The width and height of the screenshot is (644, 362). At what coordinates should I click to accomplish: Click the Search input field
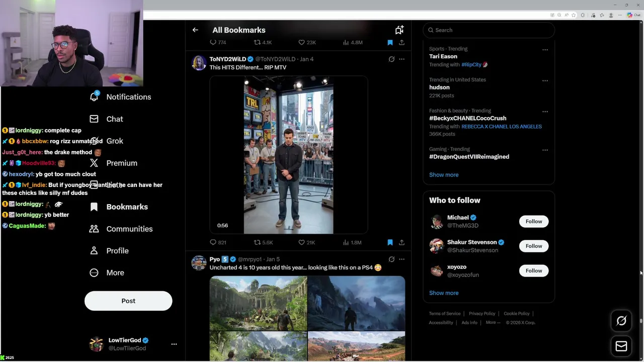489,30
